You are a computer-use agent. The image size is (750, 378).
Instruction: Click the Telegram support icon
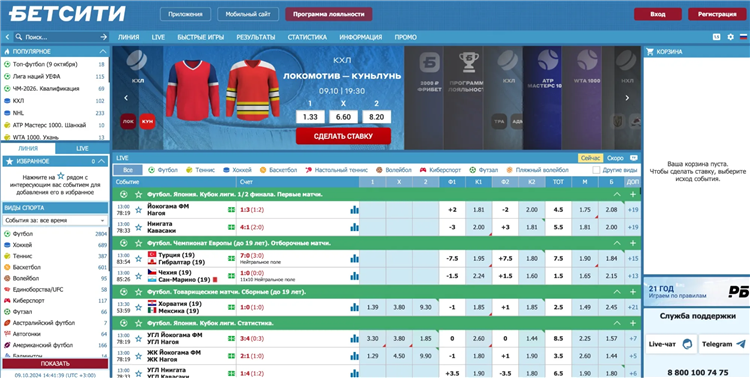[741, 344]
